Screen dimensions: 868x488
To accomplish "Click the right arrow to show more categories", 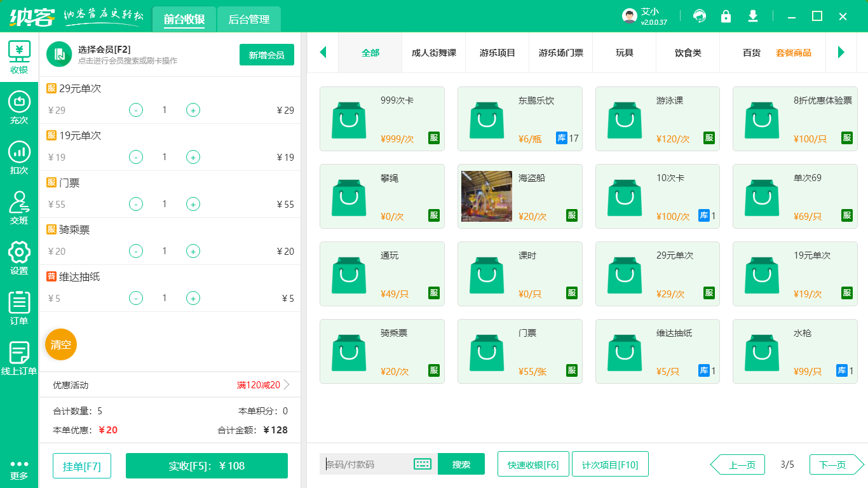I will (842, 53).
